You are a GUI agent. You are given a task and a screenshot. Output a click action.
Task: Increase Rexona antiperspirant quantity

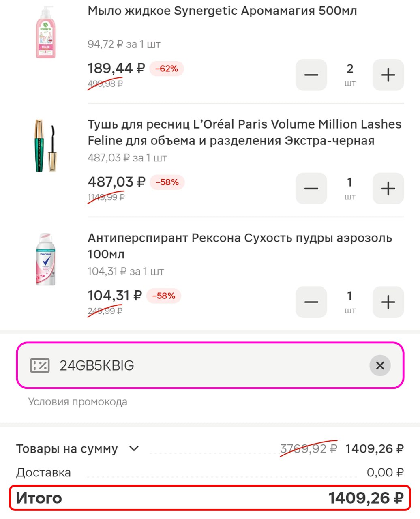(388, 302)
